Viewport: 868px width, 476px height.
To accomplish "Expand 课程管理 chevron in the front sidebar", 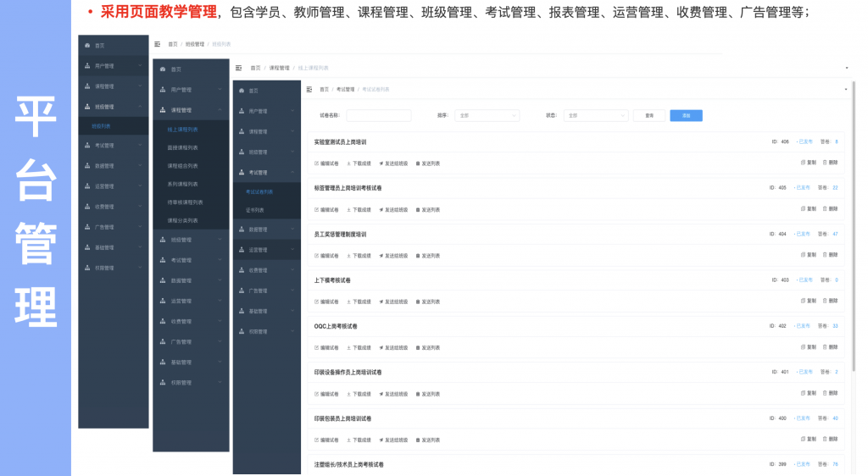I will [x=292, y=131].
